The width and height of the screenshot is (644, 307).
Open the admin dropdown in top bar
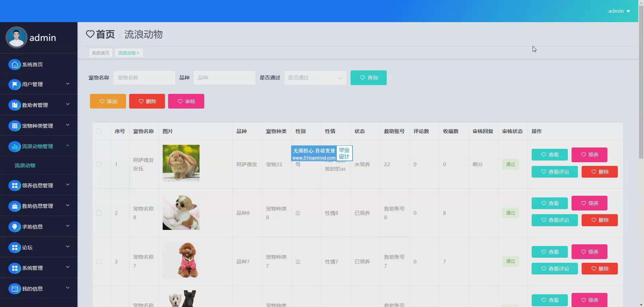coord(619,11)
